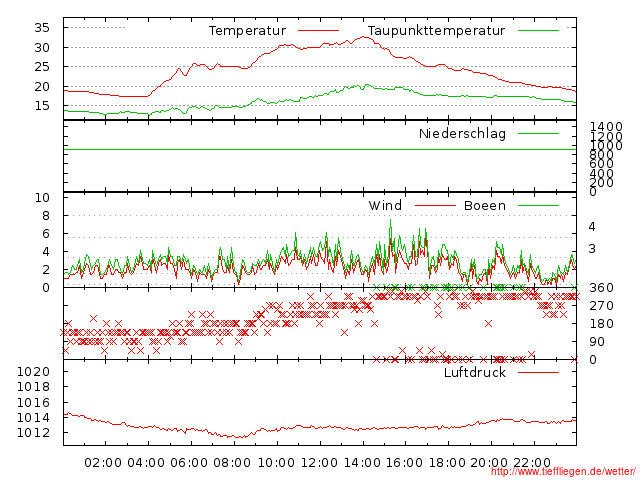This screenshot has width=640, height=480.
Task: Click the 06:00 time axis label
Action: click(189, 463)
